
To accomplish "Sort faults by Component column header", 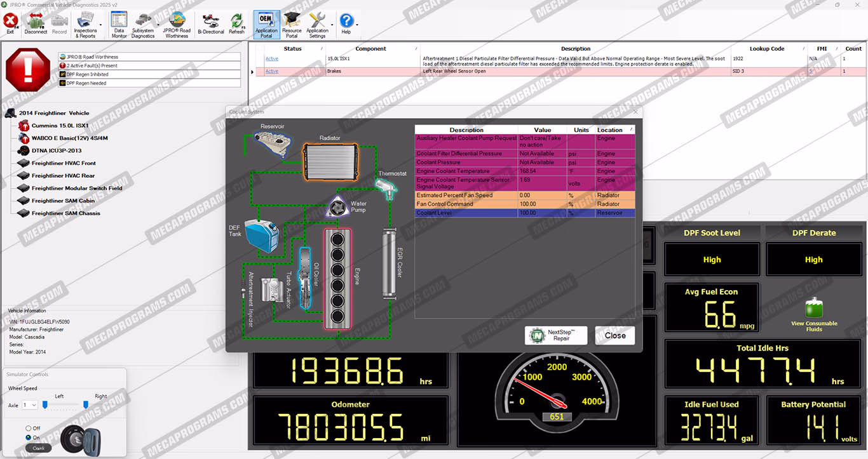I will pyautogui.click(x=370, y=49).
